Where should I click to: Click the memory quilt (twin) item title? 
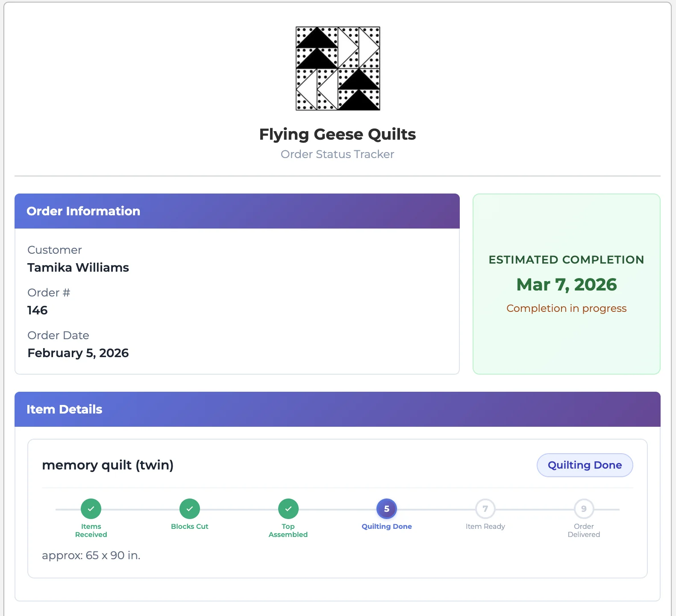coord(108,465)
